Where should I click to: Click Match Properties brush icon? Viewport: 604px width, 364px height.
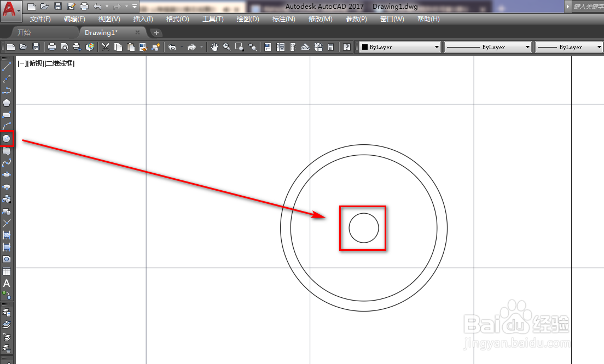click(155, 47)
